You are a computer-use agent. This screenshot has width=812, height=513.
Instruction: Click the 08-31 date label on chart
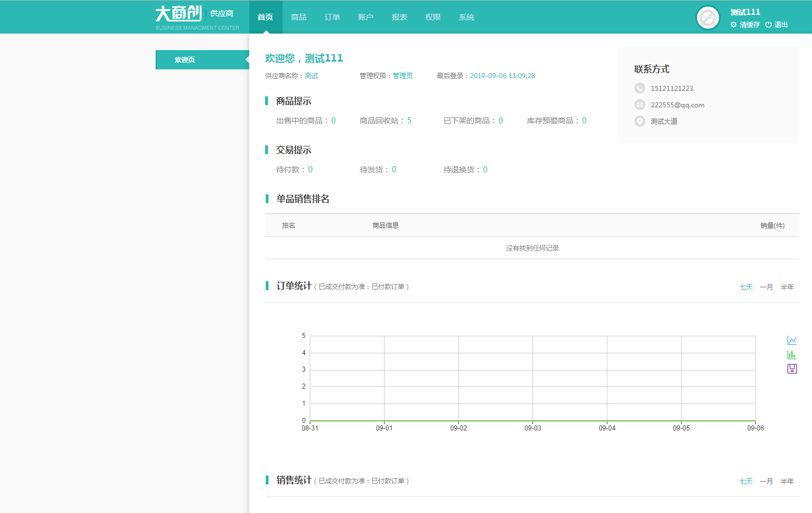click(310, 428)
